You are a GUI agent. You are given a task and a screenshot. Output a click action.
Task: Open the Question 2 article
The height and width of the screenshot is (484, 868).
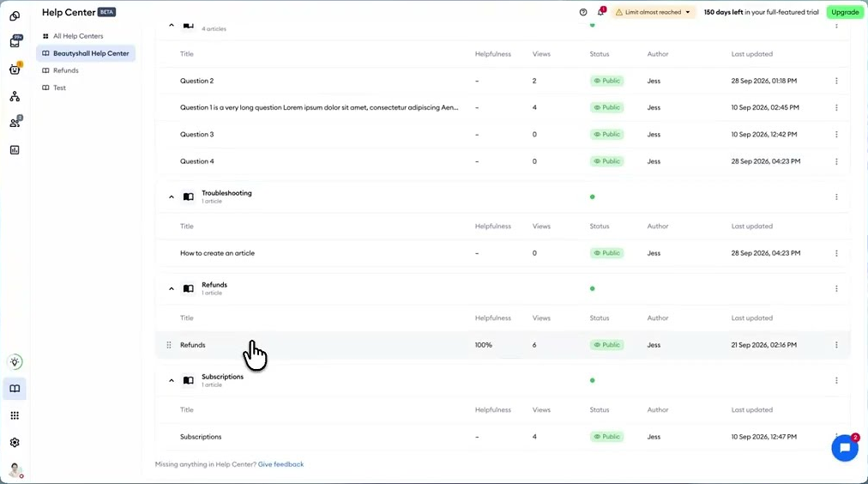click(x=196, y=81)
